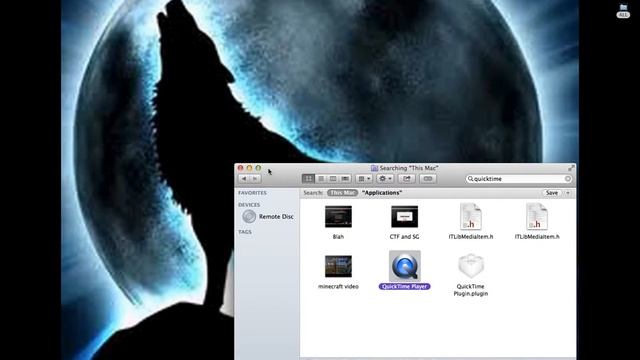Viewport: 640px width, 360px height.
Task: Add a search criteria row
Action: point(568,193)
